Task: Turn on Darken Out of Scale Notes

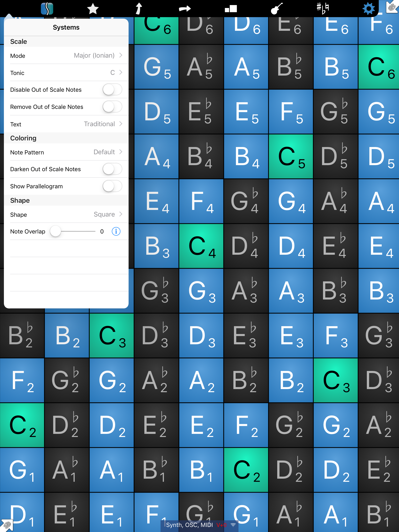Action: (x=112, y=169)
